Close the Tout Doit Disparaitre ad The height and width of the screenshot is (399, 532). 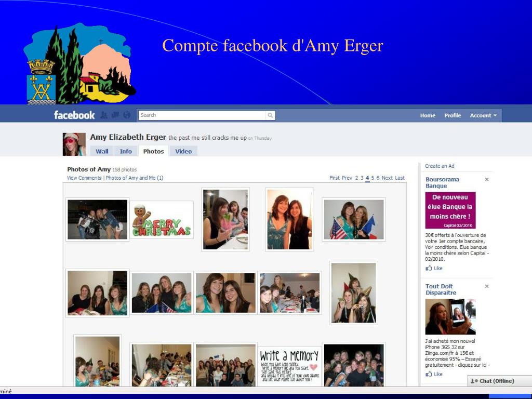(x=486, y=286)
